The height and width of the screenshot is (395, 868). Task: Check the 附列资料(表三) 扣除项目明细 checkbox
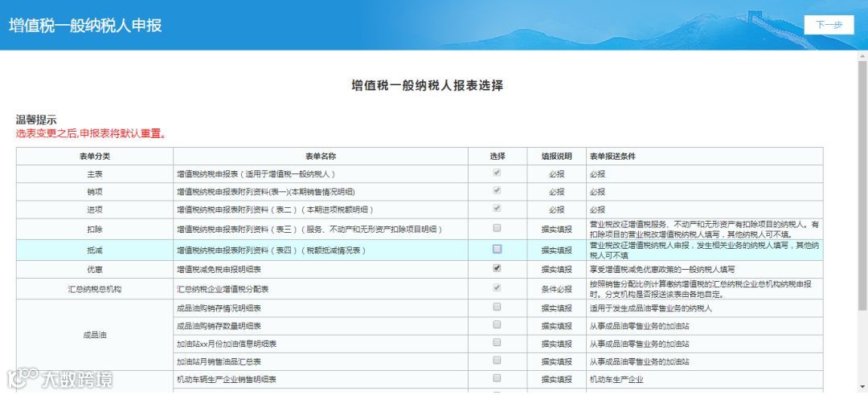[497, 228]
